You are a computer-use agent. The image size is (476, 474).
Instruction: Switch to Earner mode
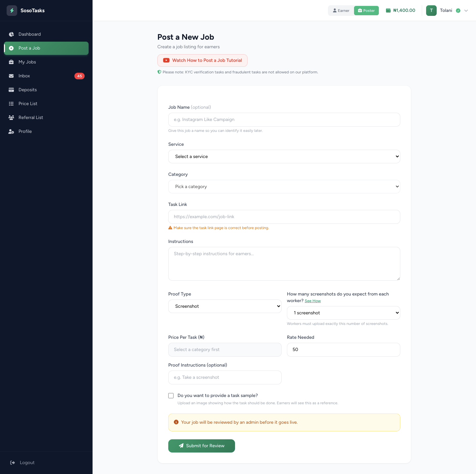pyautogui.click(x=341, y=11)
